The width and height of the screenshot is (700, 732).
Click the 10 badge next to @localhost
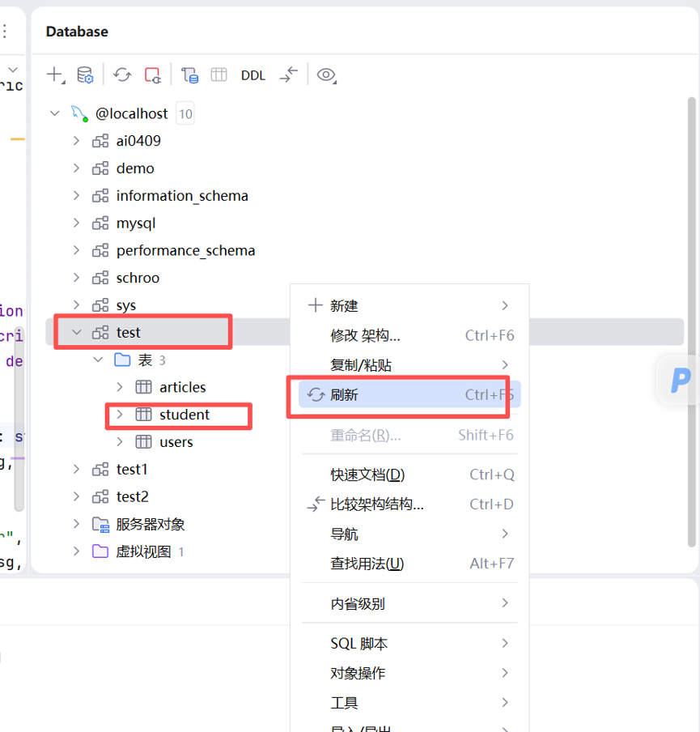pyautogui.click(x=185, y=114)
